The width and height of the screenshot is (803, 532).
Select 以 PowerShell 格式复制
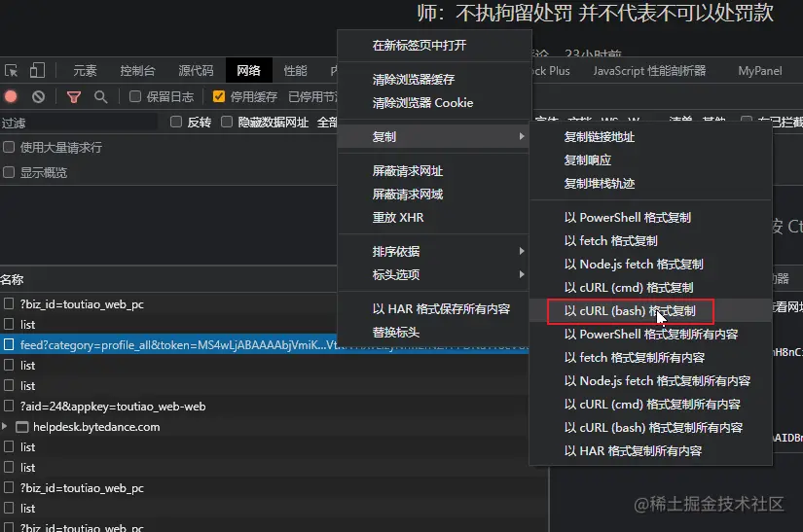650,218
